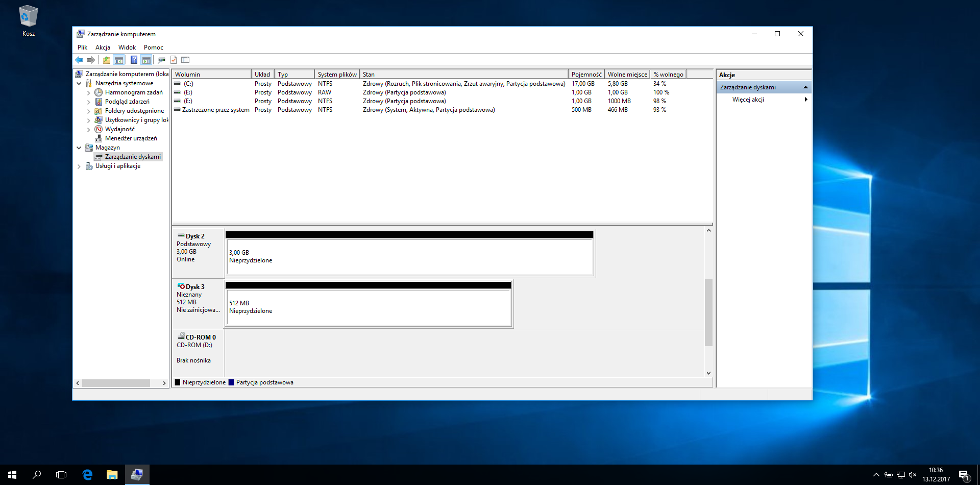The image size is (980, 485).
Task: Select the Magazyn storage icon
Action: (89, 148)
